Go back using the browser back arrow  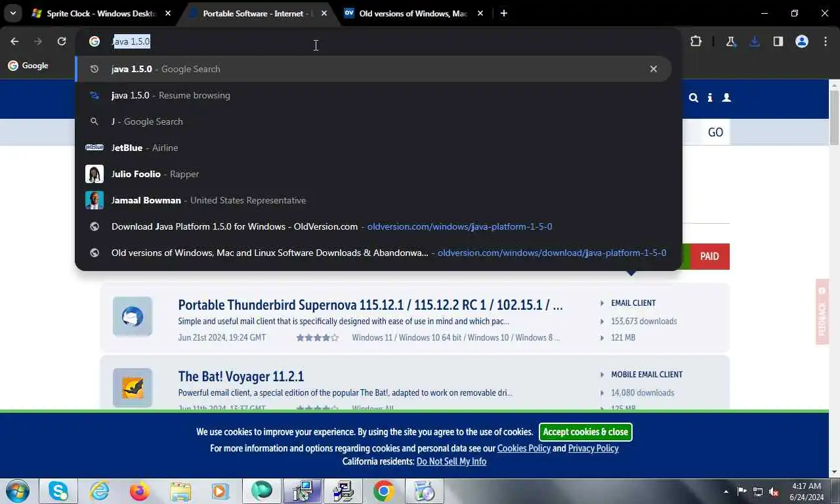pos(14,41)
